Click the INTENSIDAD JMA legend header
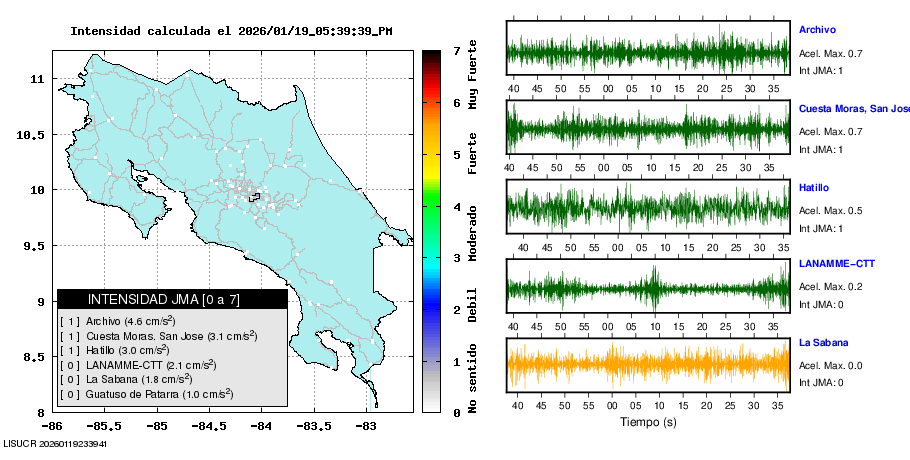 click(172, 299)
